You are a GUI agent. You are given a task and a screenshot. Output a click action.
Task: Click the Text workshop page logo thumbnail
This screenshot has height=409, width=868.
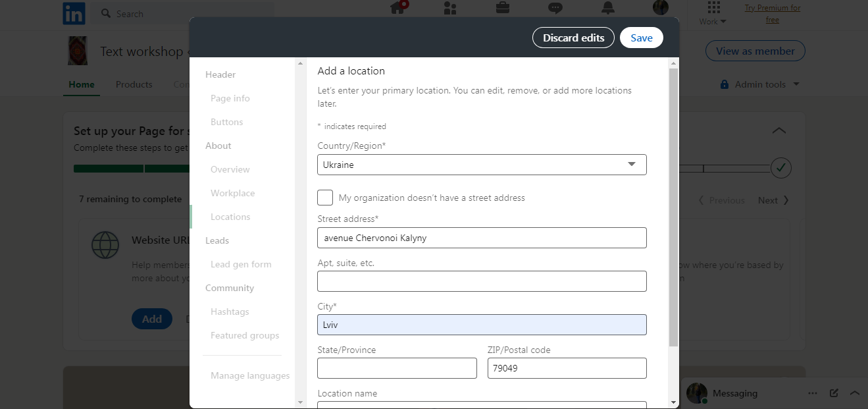[78, 51]
